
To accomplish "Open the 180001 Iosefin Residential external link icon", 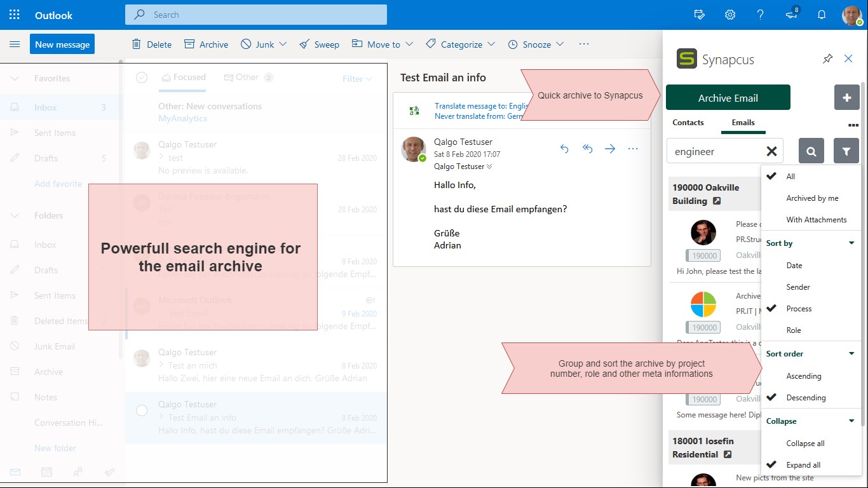I will [x=728, y=454].
